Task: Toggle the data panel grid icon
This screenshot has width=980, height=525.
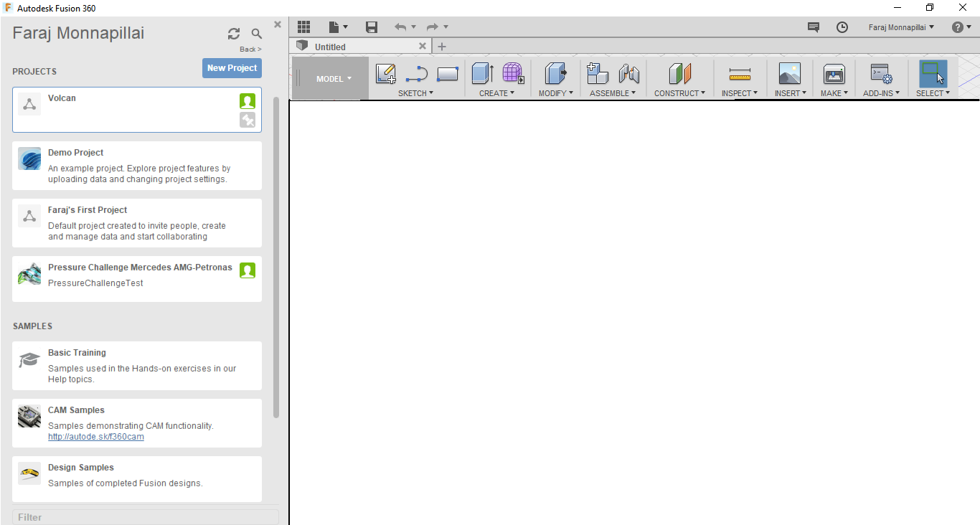Action: [303, 27]
